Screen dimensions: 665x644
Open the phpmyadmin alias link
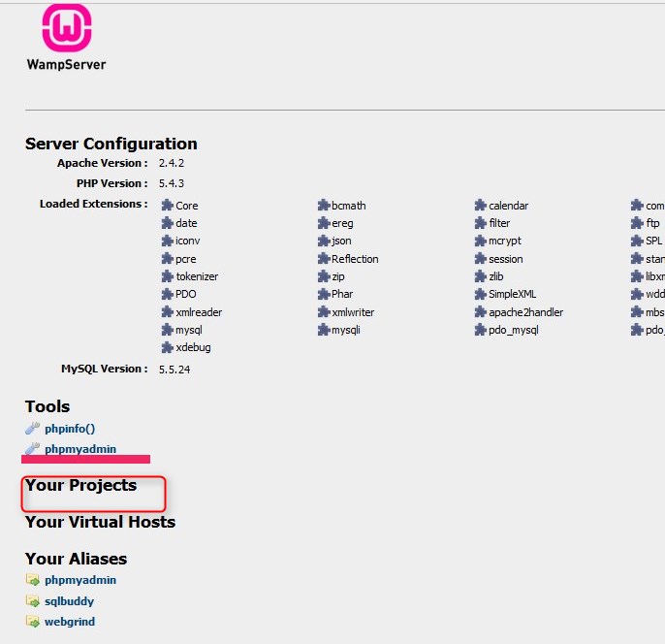click(x=80, y=580)
